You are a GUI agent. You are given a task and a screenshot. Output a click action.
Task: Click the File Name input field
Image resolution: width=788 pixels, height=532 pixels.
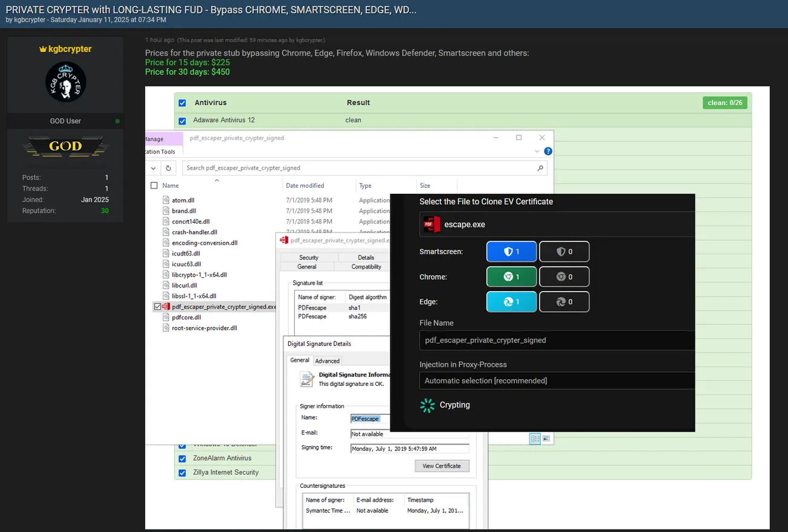coord(556,340)
